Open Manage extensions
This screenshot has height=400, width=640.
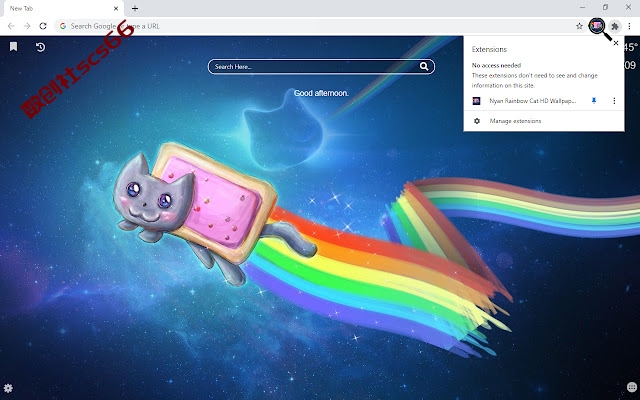click(544, 121)
